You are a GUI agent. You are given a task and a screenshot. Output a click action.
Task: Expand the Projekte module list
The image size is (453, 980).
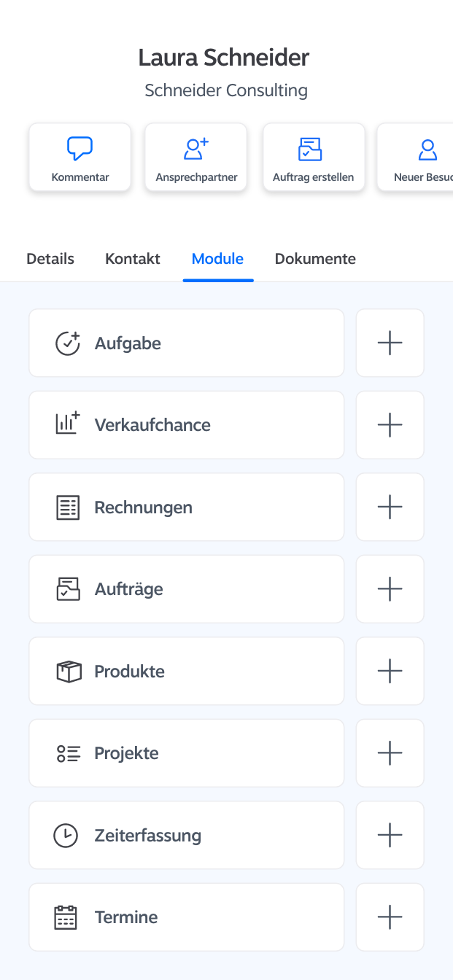click(186, 753)
